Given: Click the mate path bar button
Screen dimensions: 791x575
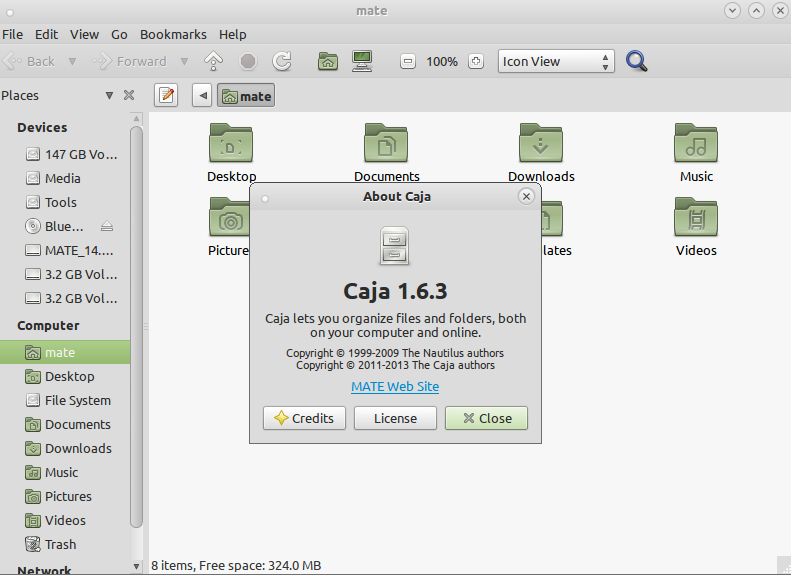Looking at the screenshot, I should pyautogui.click(x=246, y=95).
